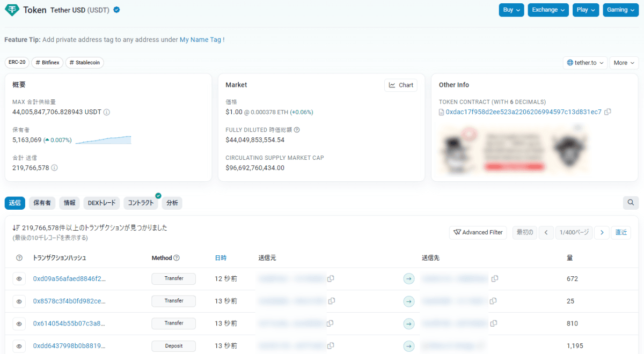This screenshot has width=644, height=354.
Task: Open transaction hash 0xd09a56afaed8846f2...
Action: pyautogui.click(x=69, y=279)
